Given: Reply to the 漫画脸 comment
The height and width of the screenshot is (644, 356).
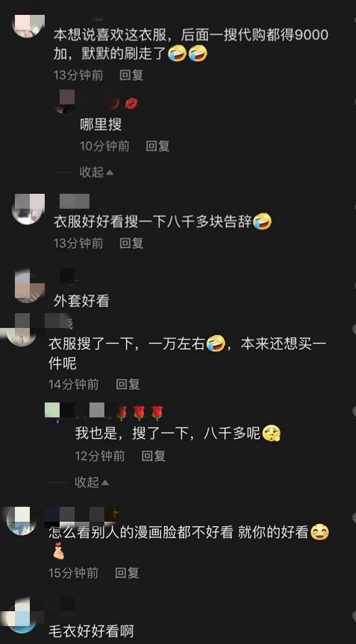Looking at the screenshot, I should click(127, 573).
